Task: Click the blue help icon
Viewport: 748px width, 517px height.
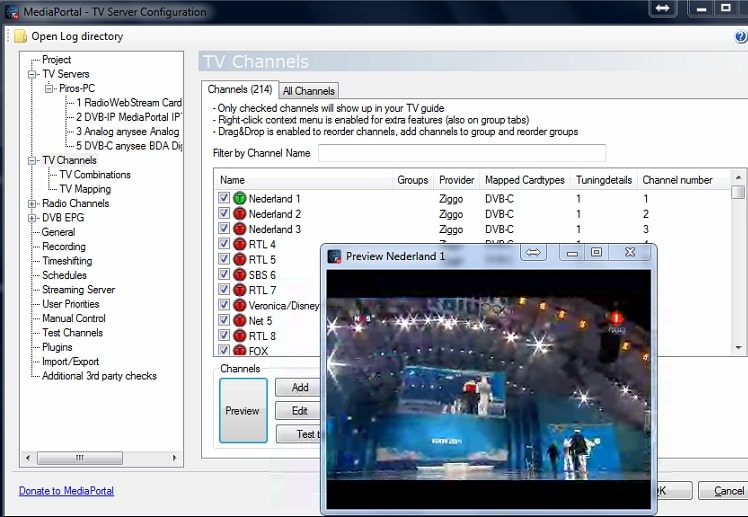Action: (x=741, y=37)
